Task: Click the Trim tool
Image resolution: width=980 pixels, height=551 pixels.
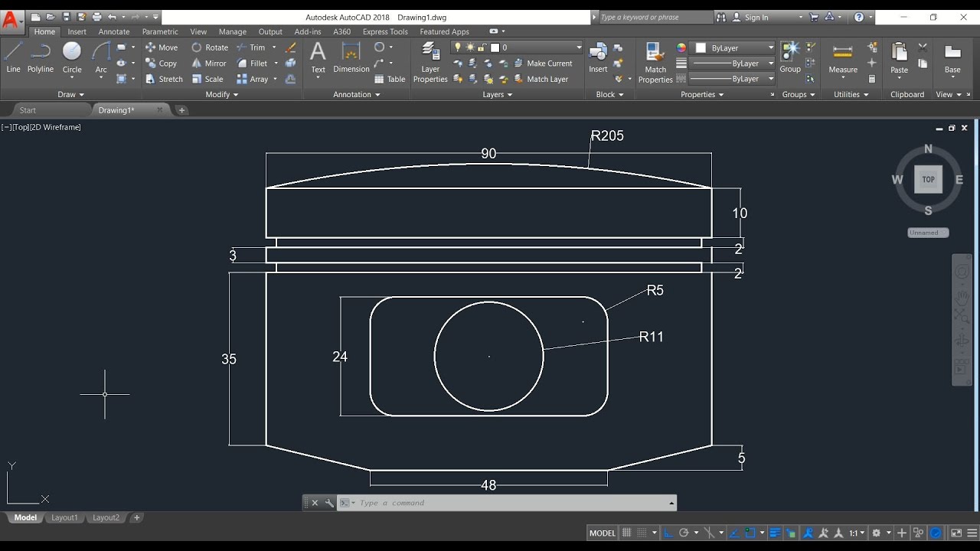Action: [251, 47]
